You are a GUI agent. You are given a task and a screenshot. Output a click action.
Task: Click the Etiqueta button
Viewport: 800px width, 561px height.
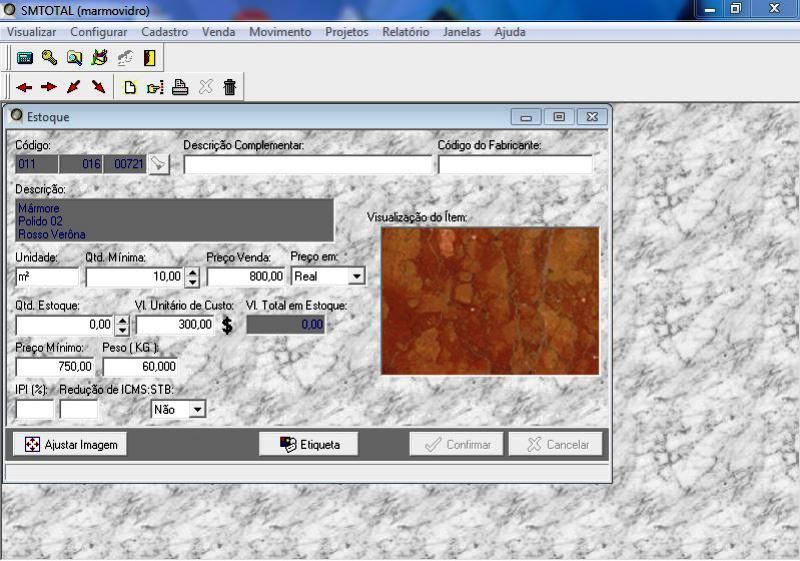(309, 445)
